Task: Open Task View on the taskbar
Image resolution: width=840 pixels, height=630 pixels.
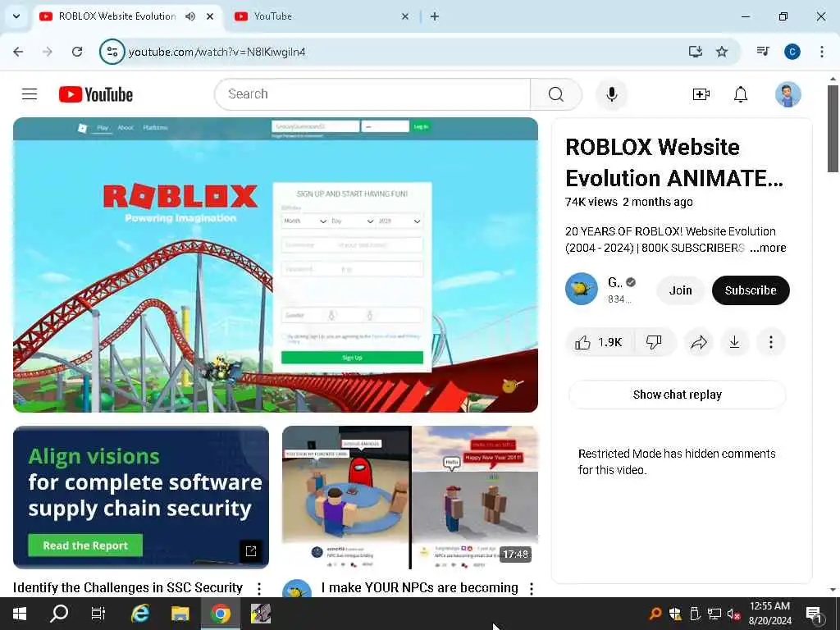Action: (98, 614)
